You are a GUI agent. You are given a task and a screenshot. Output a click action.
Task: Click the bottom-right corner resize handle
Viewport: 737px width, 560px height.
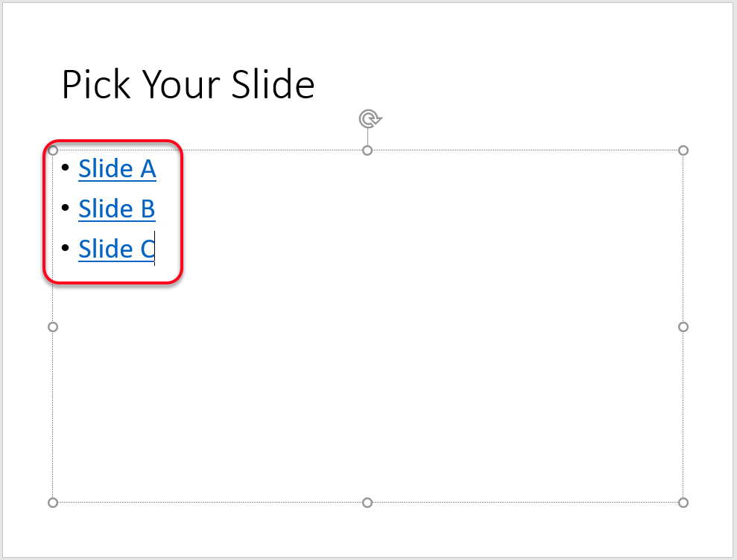[683, 503]
